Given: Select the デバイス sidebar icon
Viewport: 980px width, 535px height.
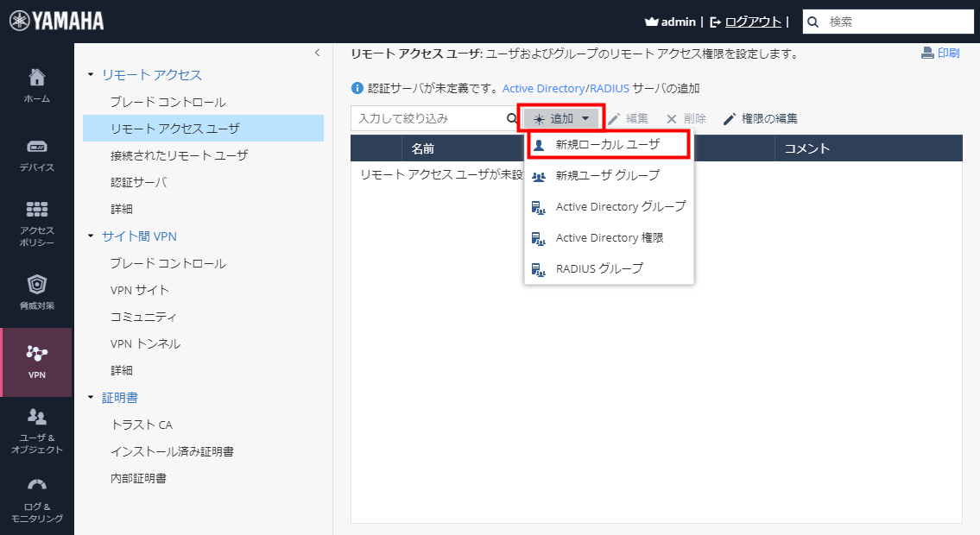Looking at the screenshot, I should click(x=35, y=148).
